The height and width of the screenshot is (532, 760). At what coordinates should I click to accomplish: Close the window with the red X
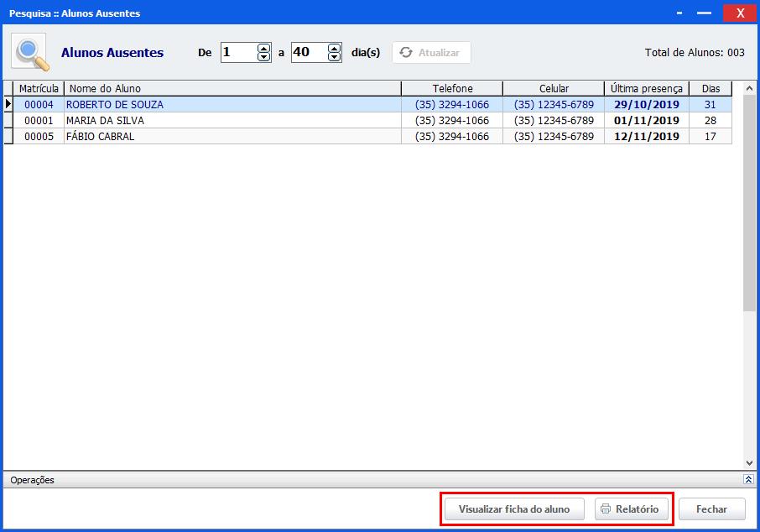pos(740,13)
